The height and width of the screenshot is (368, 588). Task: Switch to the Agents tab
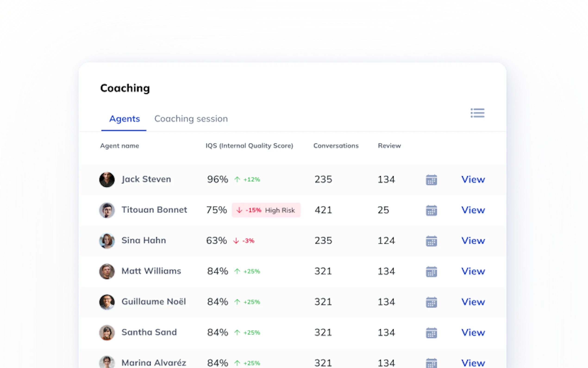tap(125, 119)
